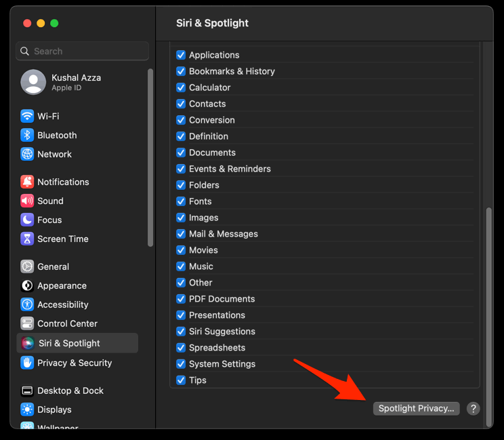The height and width of the screenshot is (440, 504).
Task: Go to Privacy & Security label
Action: [x=75, y=363]
